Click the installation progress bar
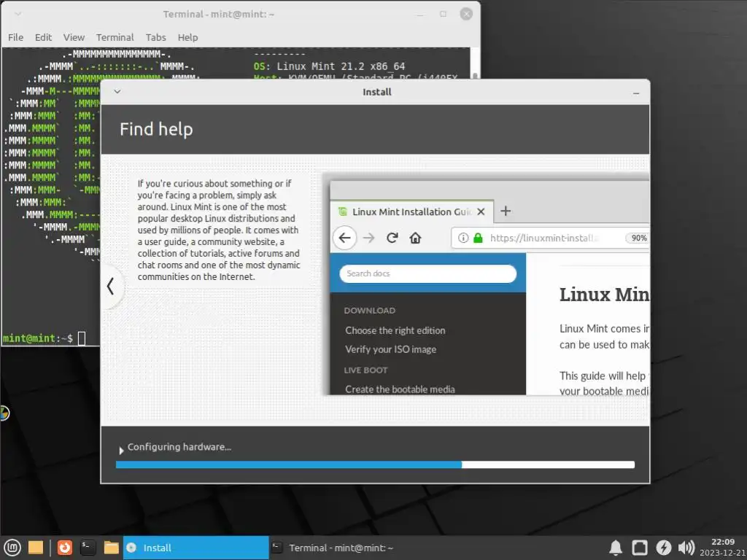The width and height of the screenshot is (747, 560). (x=375, y=464)
